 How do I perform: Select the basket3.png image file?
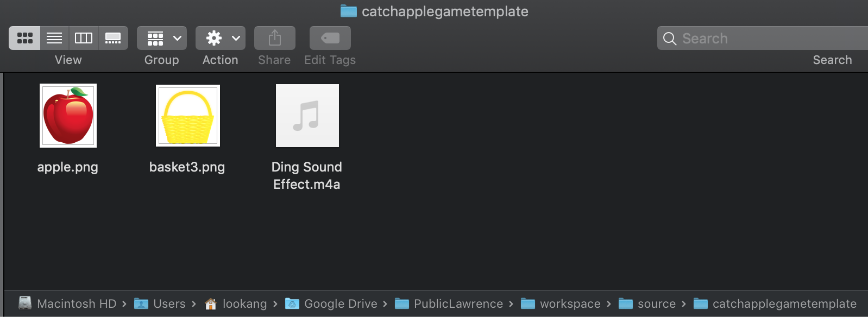pyautogui.click(x=188, y=116)
